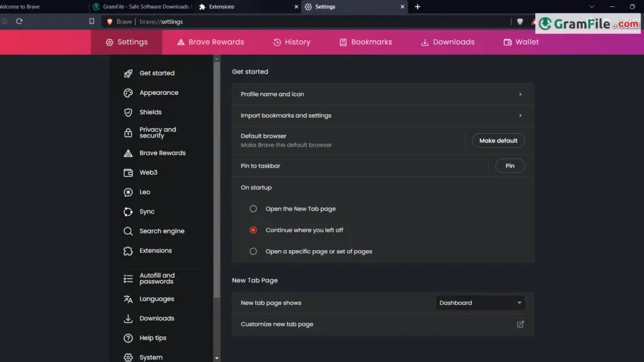Open the Settings top navigation tab
644x362 pixels.
pyautogui.click(x=126, y=42)
